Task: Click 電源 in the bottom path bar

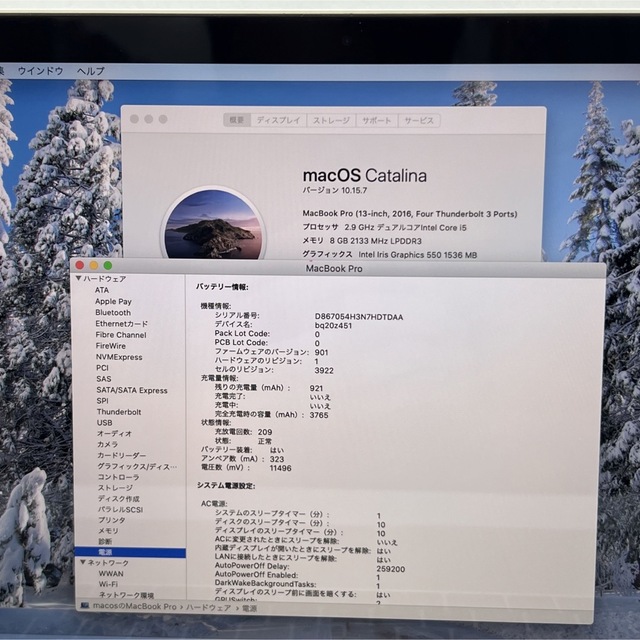Action: (x=249, y=608)
